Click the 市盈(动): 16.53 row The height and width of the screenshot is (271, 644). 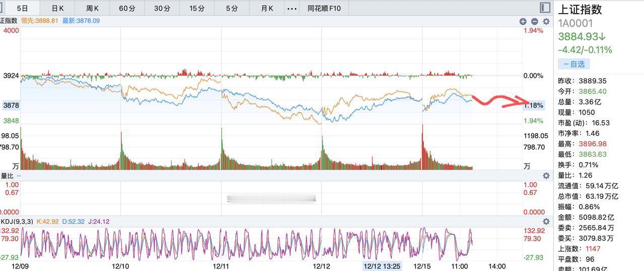tap(584, 123)
